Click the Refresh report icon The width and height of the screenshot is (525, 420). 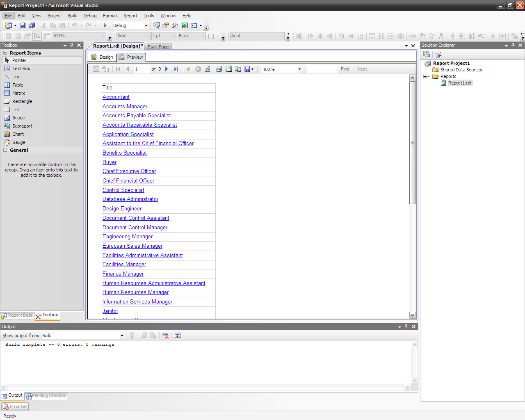[x=208, y=69]
